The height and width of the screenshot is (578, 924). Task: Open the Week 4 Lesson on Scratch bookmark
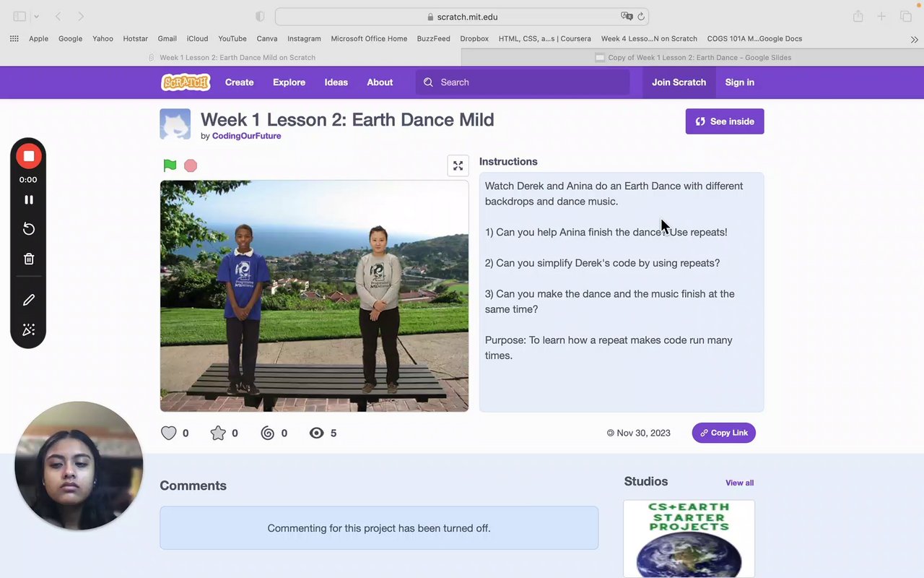[649, 39]
